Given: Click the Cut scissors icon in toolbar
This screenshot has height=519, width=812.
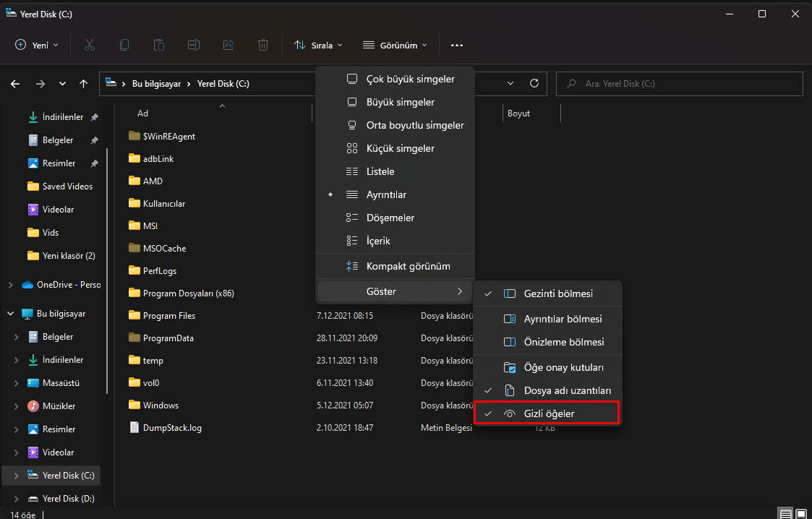Looking at the screenshot, I should (x=90, y=45).
